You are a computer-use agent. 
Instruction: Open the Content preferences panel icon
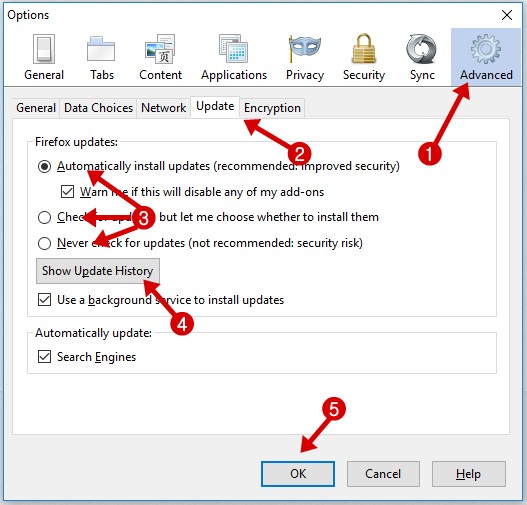[160, 57]
